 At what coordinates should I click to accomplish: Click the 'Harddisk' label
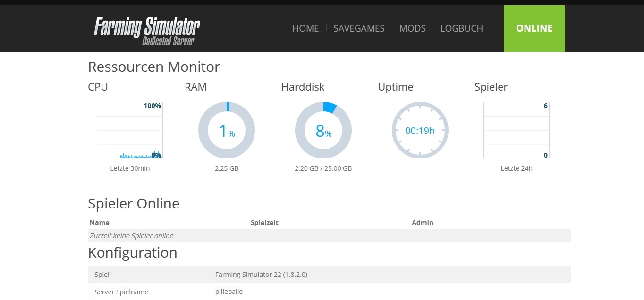tap(303, 87)
